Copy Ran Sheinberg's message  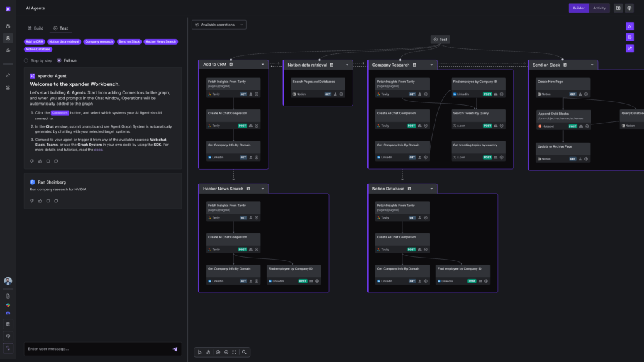click(x=56, y=201)
